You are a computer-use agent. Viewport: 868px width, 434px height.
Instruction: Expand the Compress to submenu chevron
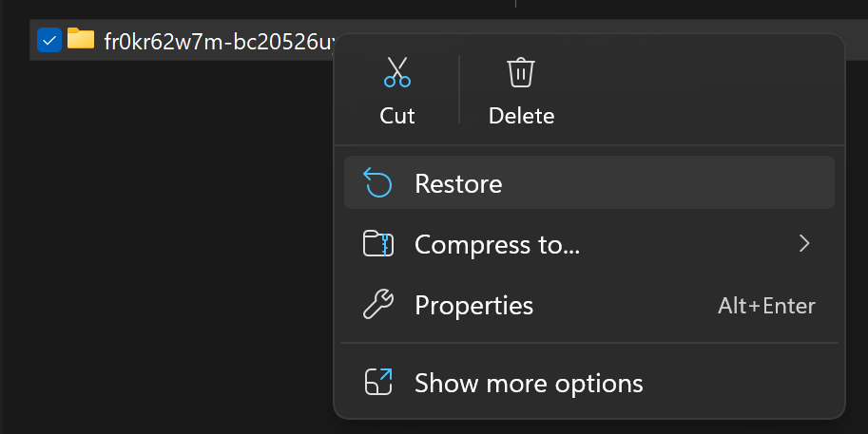804,244
